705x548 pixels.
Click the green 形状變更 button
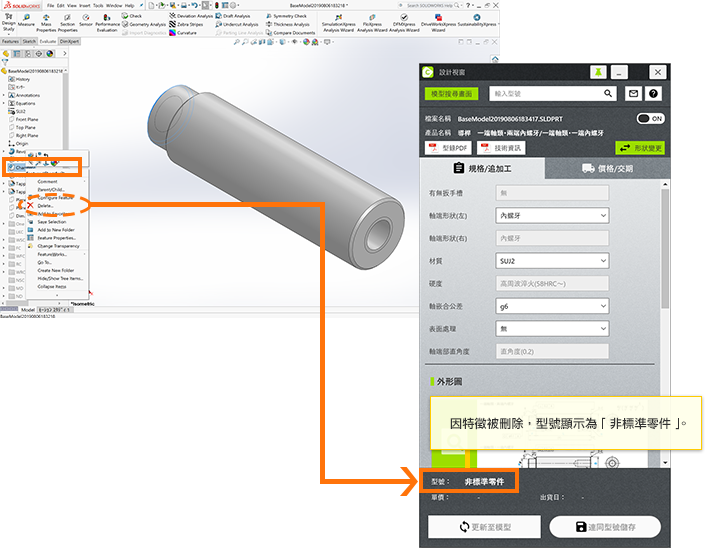coord(639,147)
